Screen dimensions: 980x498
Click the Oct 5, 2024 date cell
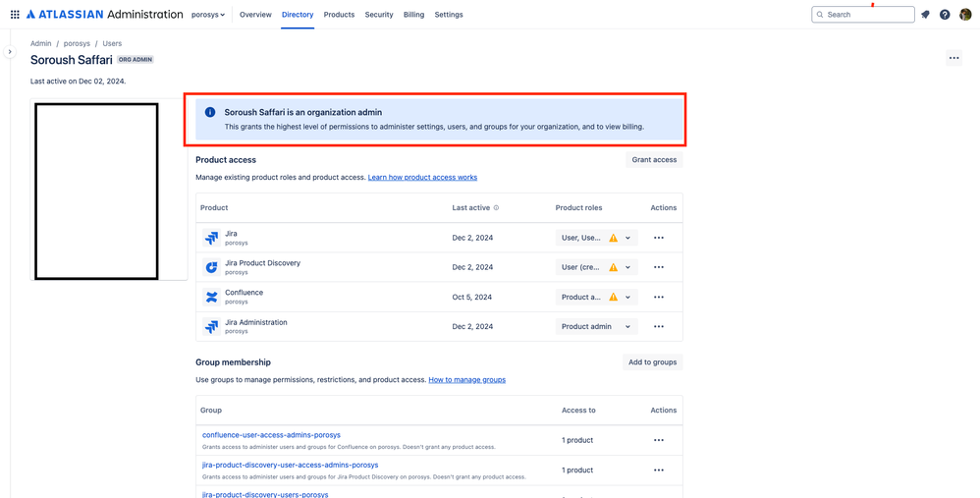click(x=472, y=297)
